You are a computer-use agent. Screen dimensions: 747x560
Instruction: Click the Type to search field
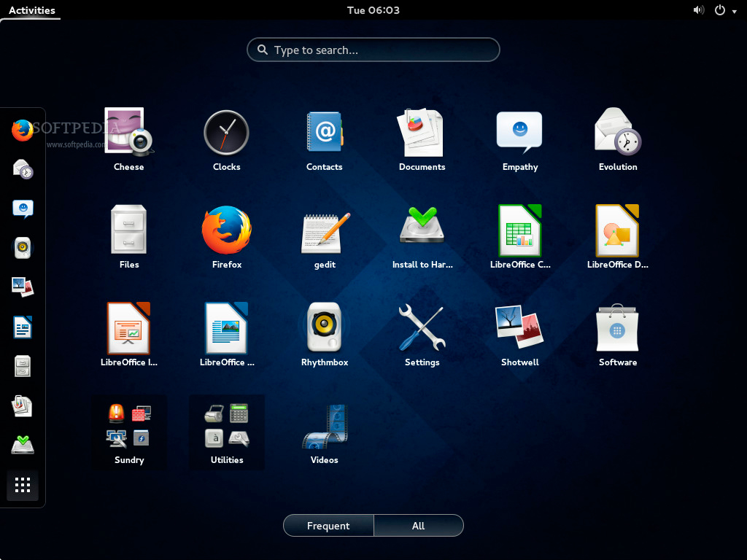point(373,50)
